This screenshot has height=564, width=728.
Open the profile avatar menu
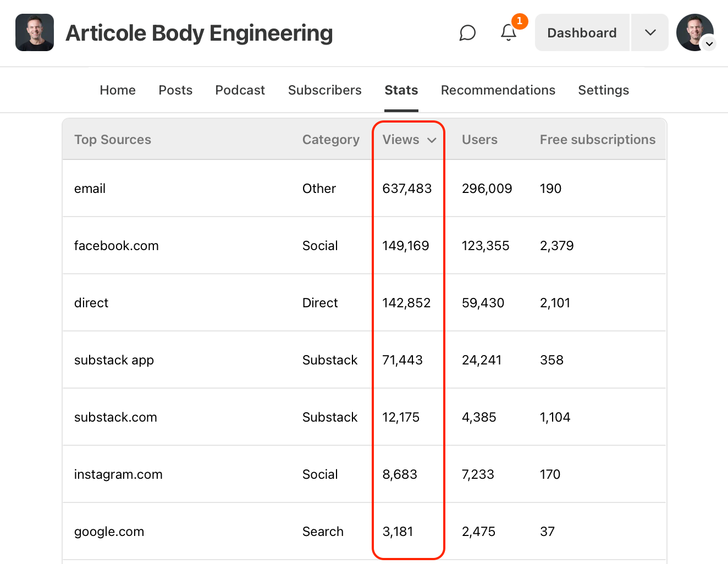(x=695, y=32)
